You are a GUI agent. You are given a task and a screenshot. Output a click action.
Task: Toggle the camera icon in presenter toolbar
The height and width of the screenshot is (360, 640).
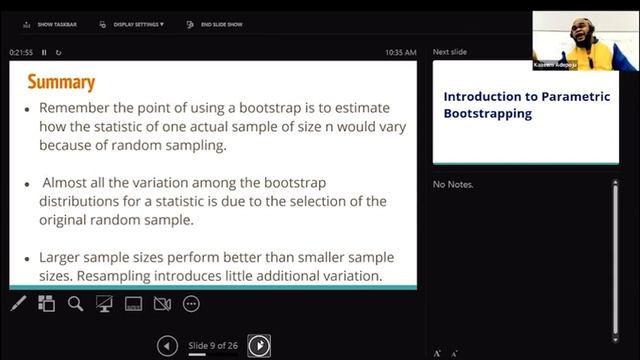coord(162,304)
